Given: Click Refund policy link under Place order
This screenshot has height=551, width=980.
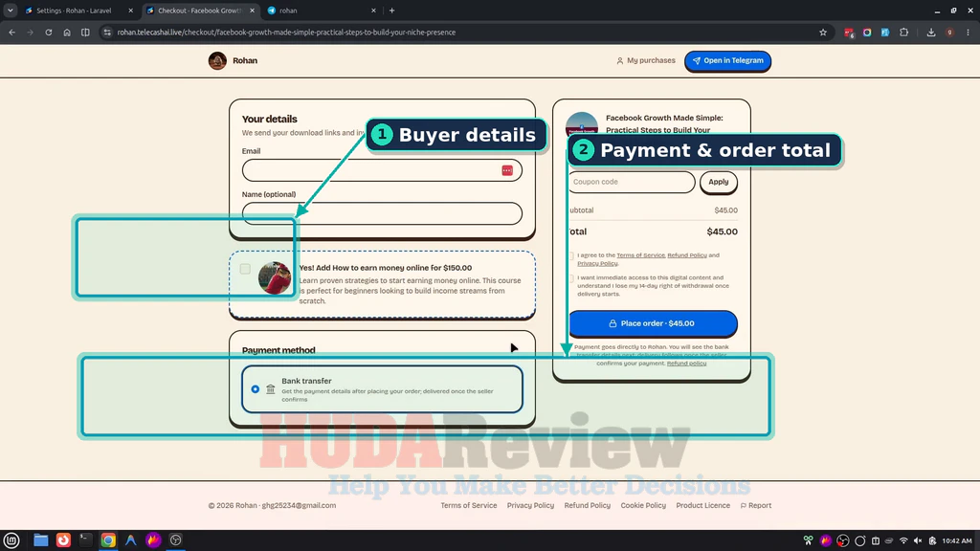Looking at the screenshot, I should pos(686,364).
